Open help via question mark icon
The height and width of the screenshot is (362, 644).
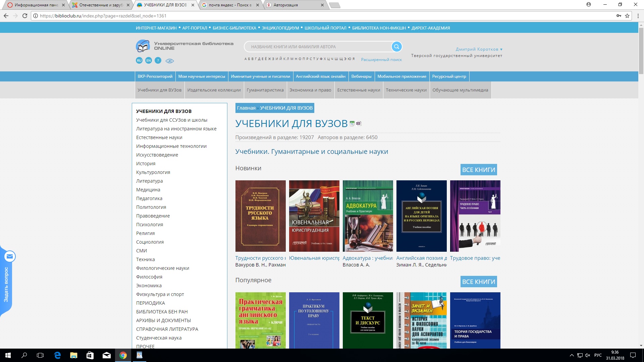[x=158, y=61]
